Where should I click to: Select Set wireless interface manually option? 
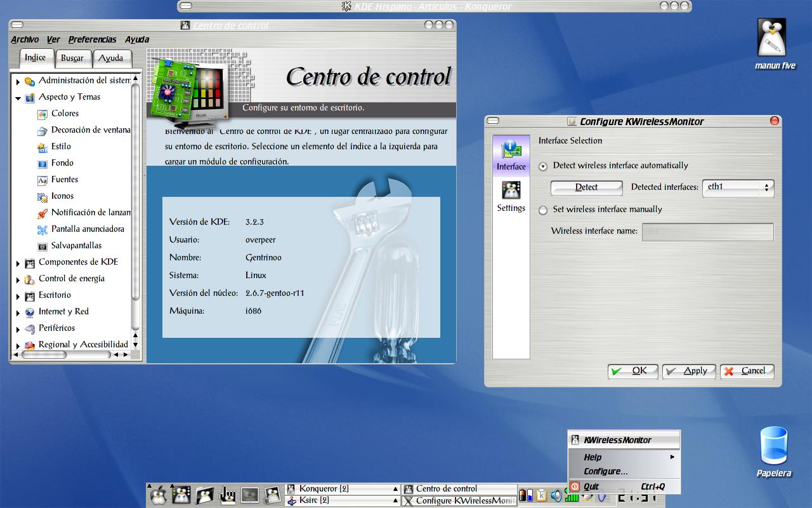pyautogui.click(x=543, y=210)
